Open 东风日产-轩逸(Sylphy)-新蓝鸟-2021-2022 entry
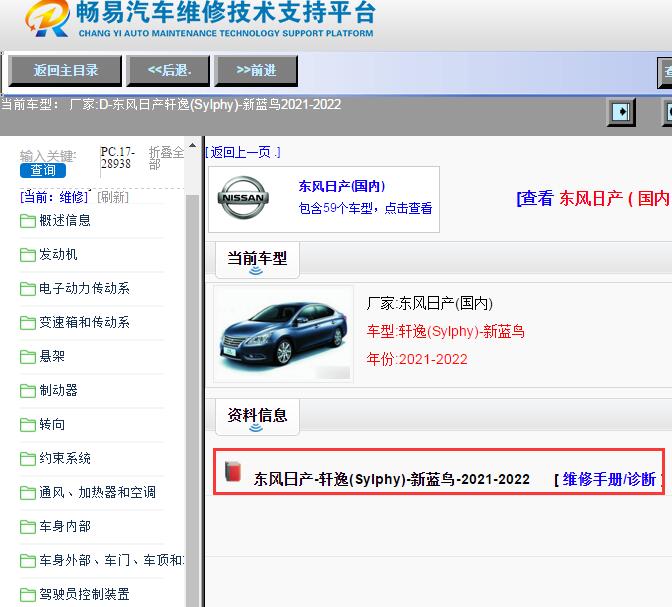Image resolution: width=672 pixels, height=607 pixels. point(392,479)
